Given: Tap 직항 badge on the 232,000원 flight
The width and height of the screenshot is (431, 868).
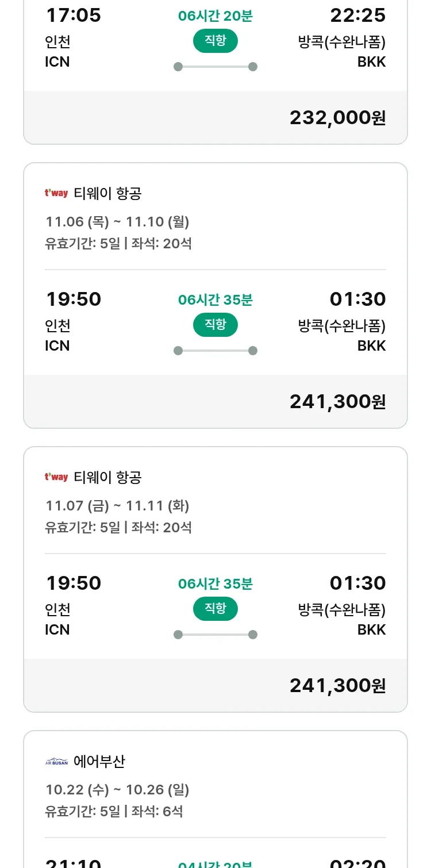Looking at the screenshot, I should pos(215,41).
